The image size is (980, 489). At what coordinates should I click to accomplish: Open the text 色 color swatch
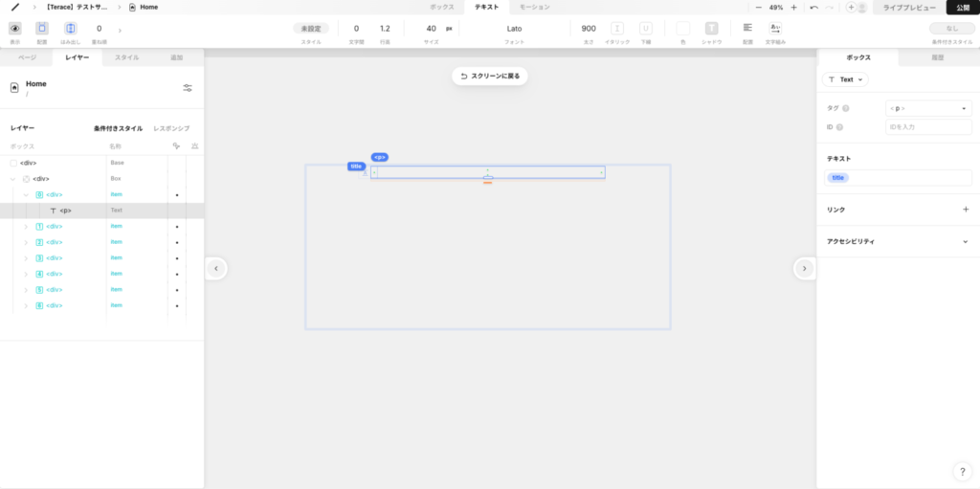[682, 29]
